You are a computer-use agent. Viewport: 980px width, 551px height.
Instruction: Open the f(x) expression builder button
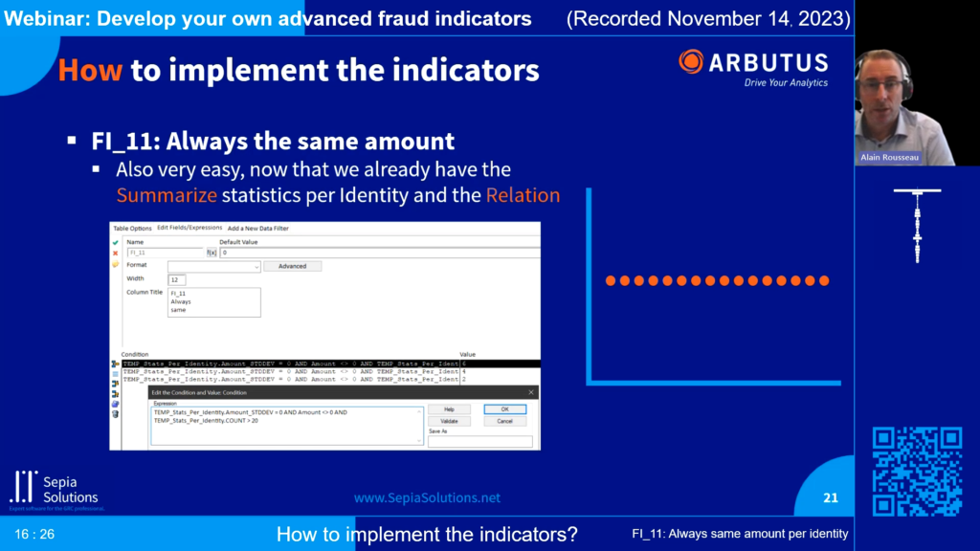212,253
